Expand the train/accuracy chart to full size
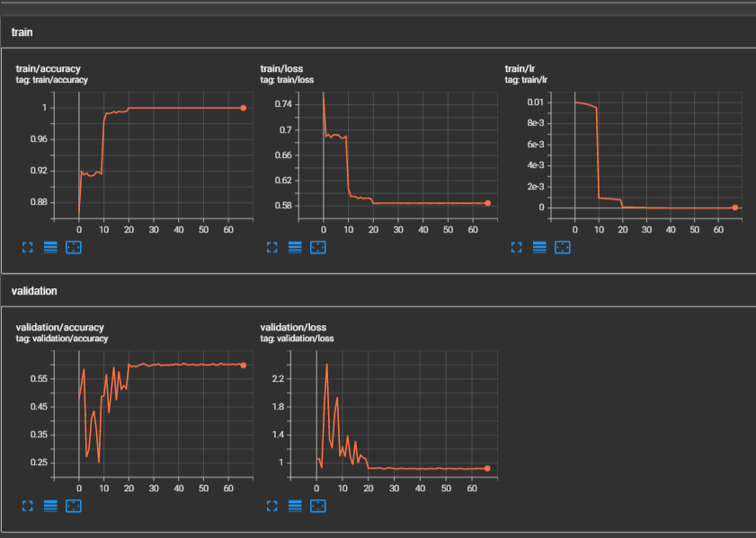Image resolution: width=756 pixels, height=538 pixels. coord(27,246)
